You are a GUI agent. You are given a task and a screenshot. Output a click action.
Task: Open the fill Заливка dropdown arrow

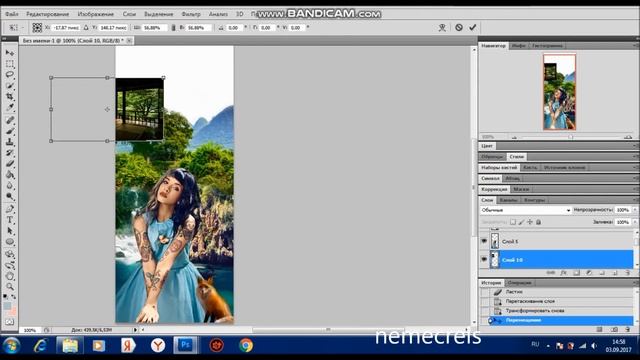(635, 222)
